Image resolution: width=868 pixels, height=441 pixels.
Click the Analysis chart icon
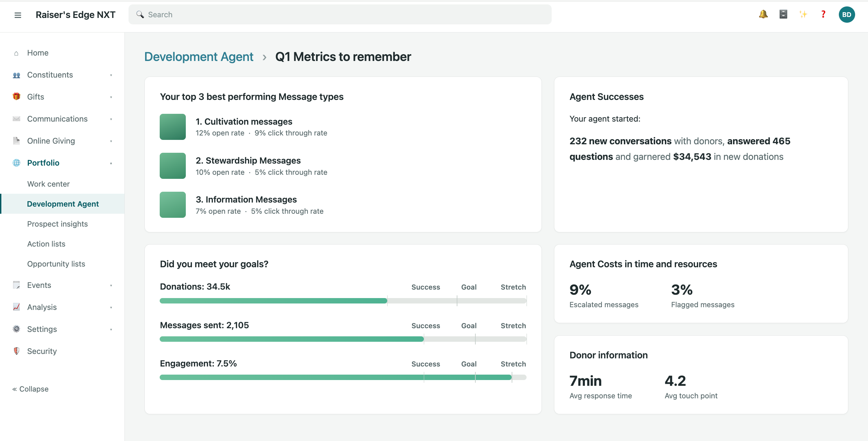16,307
